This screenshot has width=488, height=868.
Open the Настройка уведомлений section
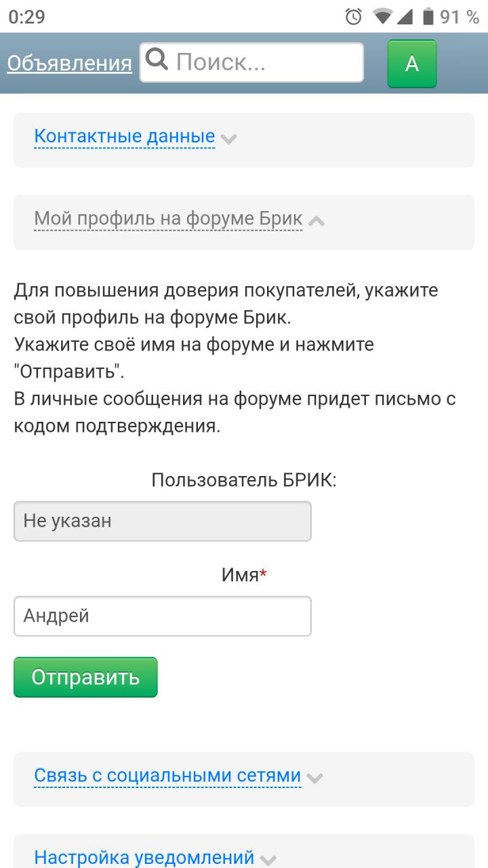click(x=144, y=857)
